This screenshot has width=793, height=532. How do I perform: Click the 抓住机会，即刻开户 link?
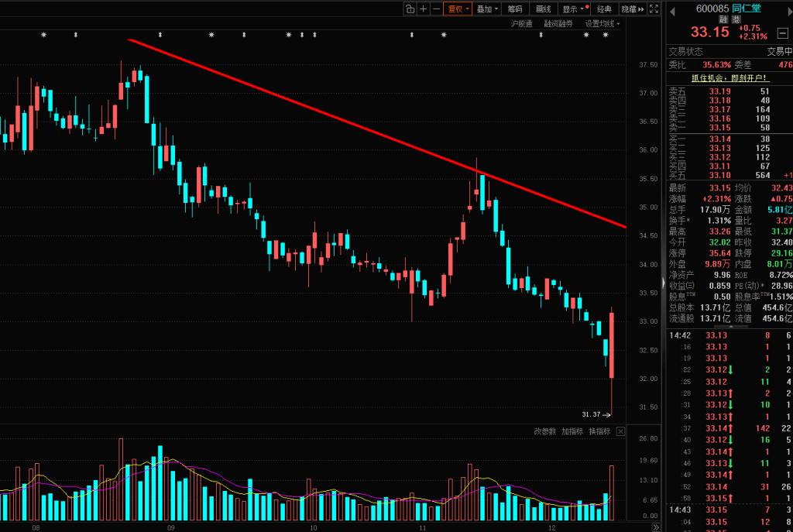coord(729,78)
